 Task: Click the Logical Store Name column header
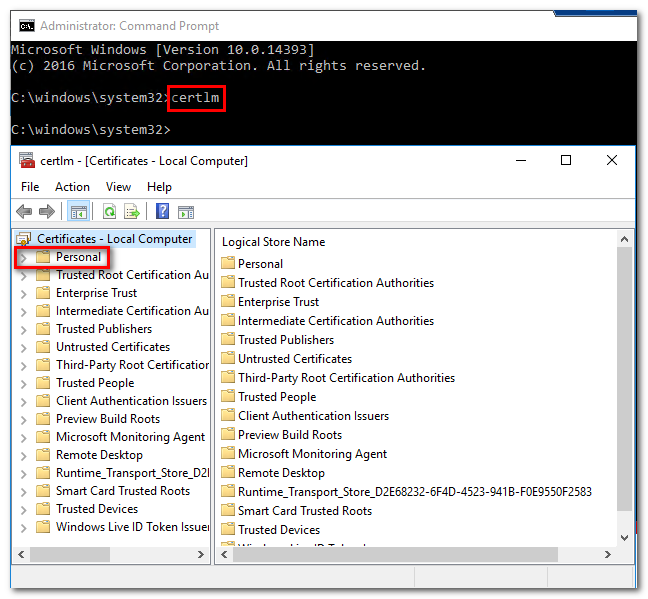(x=273, y=242)
